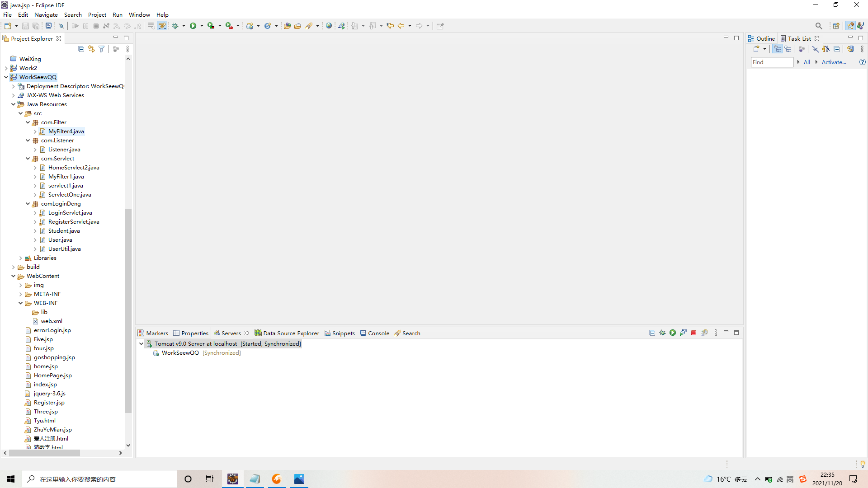
Task: Stop the Tomcat server with red square
Action: pyautogui.click(x=693, y=333)
